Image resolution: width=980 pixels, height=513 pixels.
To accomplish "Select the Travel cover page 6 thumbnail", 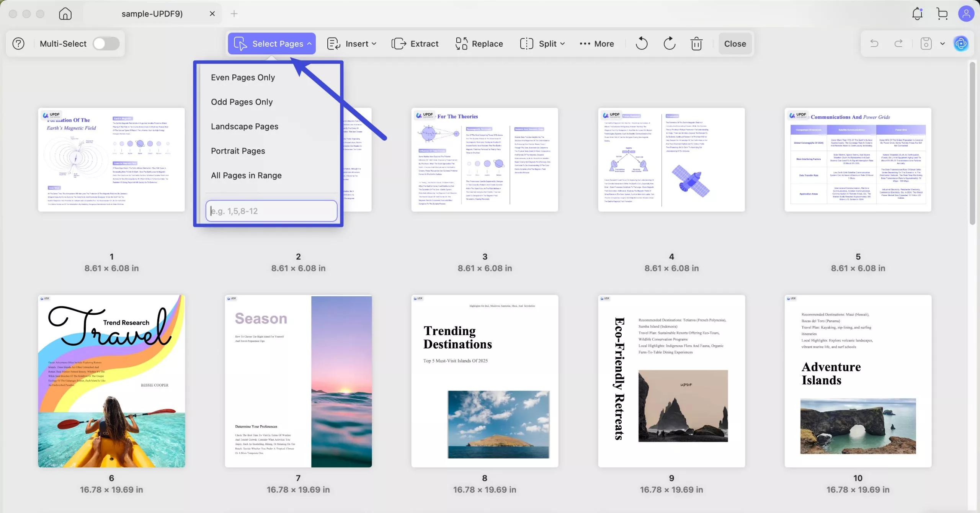I will point(111,381).
